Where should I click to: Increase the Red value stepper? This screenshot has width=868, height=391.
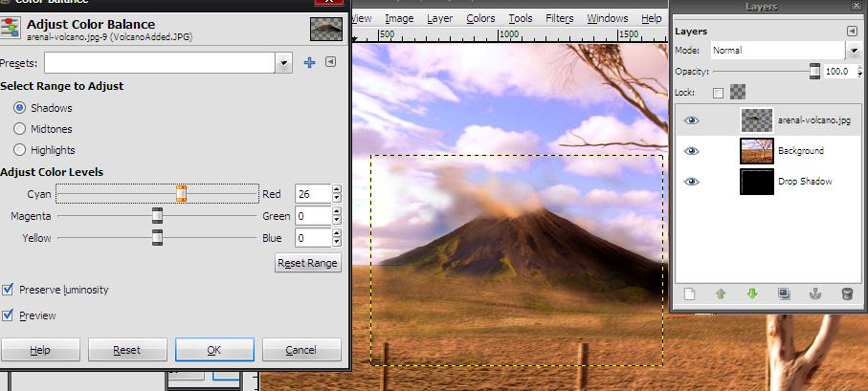337,189
